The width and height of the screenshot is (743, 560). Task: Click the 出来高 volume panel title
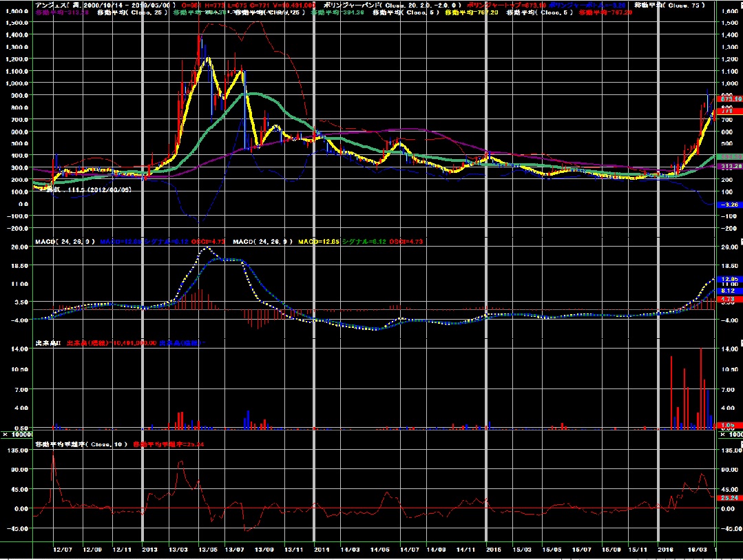click(x=49, y=342)
